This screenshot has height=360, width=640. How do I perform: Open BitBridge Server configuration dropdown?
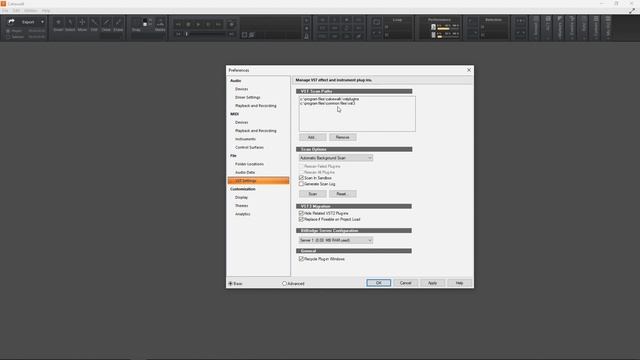click(336, 240)
